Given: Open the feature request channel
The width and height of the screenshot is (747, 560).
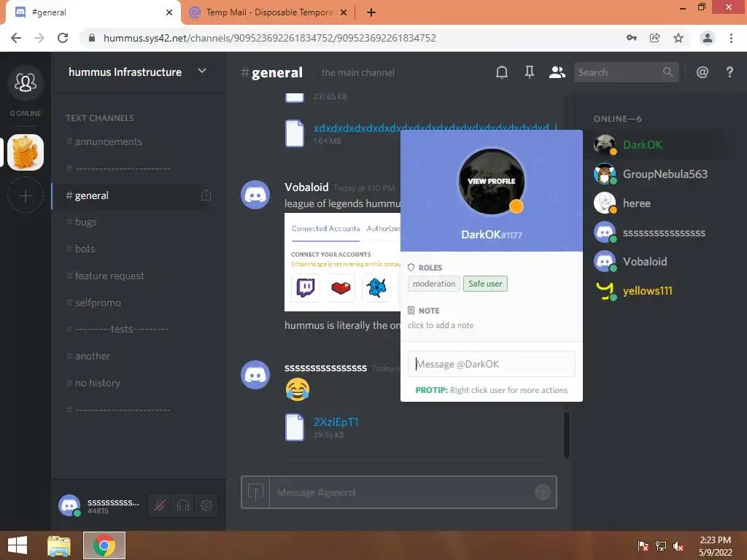Looking at the screenshot, I should (109, 276).
